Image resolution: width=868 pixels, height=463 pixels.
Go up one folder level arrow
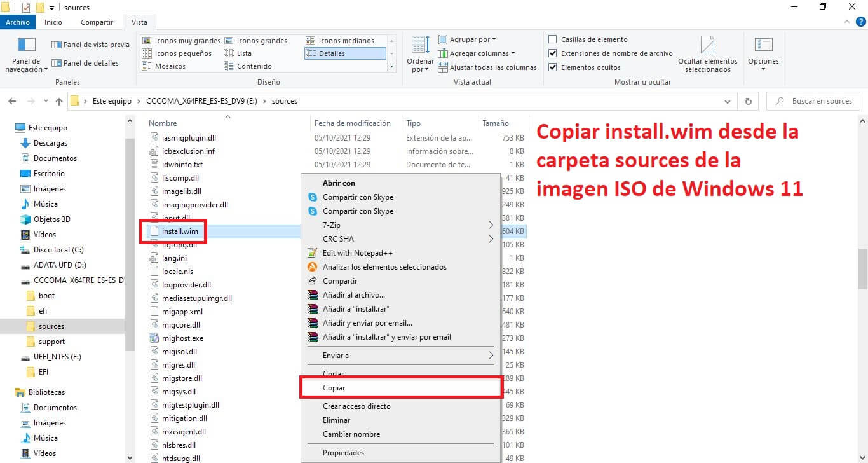[59, 101]
